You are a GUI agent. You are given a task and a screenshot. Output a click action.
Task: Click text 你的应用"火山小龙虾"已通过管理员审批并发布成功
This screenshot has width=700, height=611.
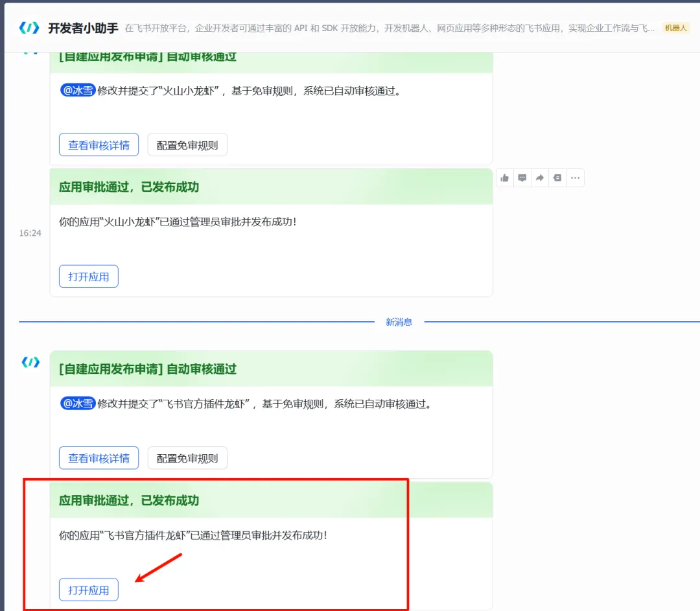click(x=178, y=222)
